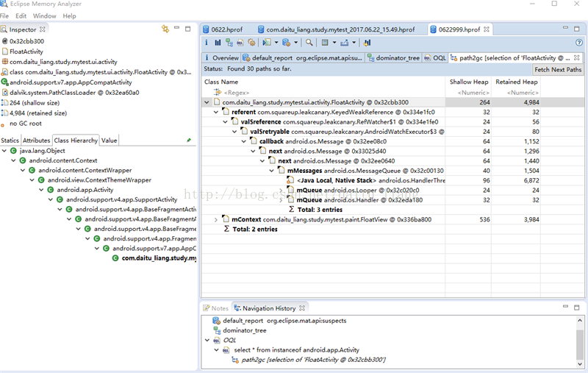Open the query browser dropdown arrow
This screenshot has height=373, width=588.
click(296, 43)
